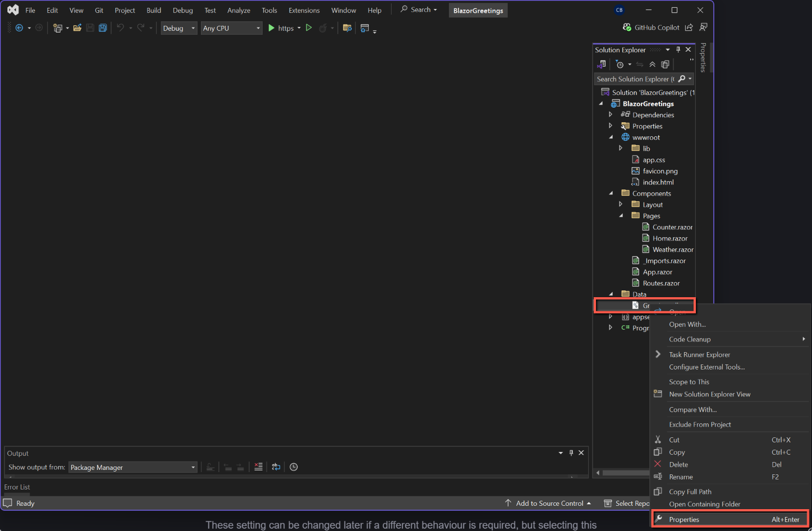812x531 pixels.
Task: Start debugging with the green https play button
Action: 272,28
